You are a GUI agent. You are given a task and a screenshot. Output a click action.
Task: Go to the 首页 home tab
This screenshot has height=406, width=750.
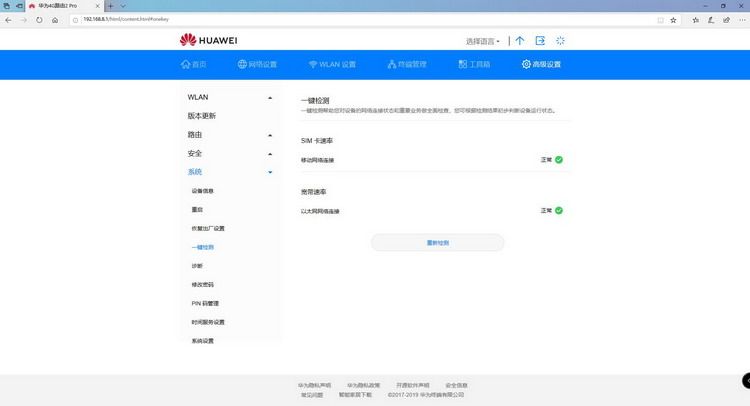point(194,64)
